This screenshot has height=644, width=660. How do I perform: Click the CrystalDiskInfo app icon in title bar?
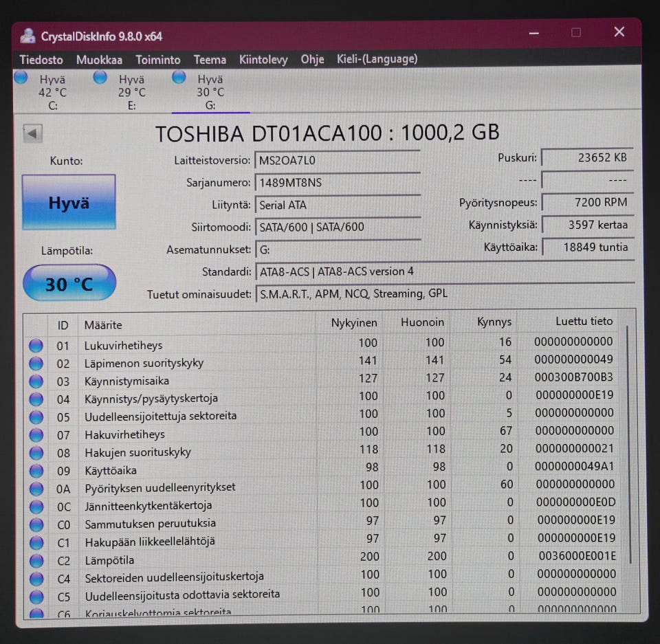[27, 36]
